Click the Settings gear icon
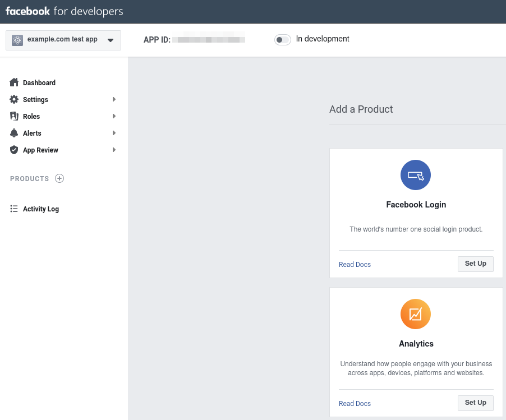Image resolution: width=506 pixels, height=420 pixels. click(x=14, y=99)
